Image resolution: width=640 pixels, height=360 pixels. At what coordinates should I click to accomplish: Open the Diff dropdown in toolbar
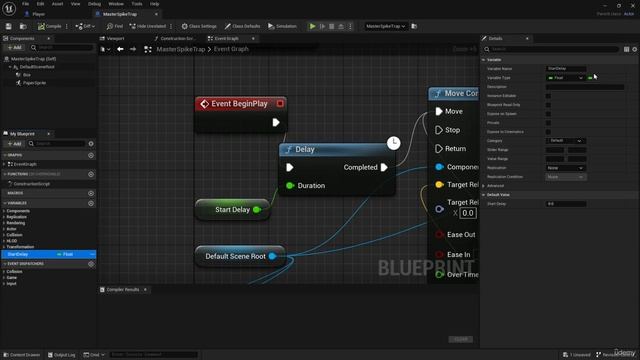[85, 27]
